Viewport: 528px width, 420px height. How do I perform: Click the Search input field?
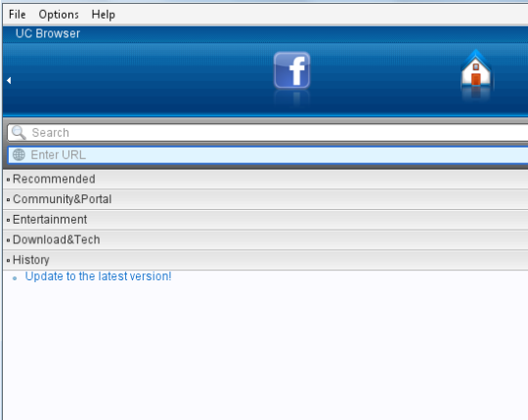pyautogui.click(x=268, y=133)
